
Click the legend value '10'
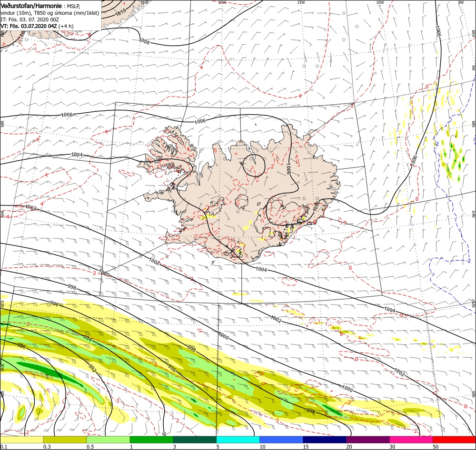point(262,447)
